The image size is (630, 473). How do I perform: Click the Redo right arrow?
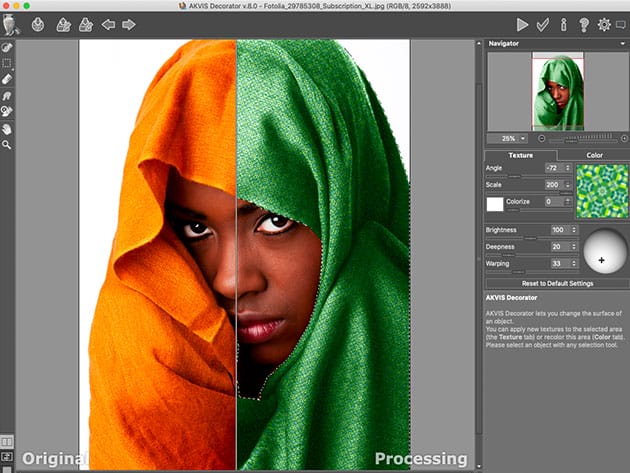(128, 24)
